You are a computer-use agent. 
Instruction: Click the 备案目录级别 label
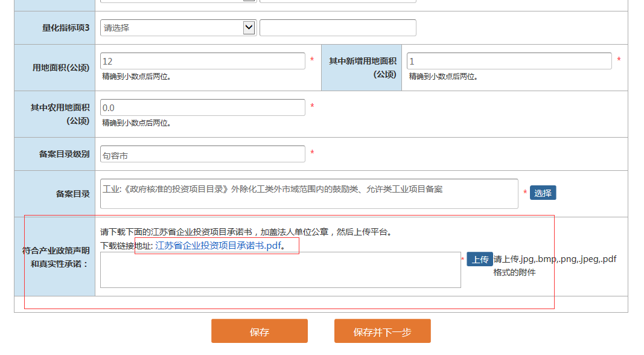click(x=64, y=154)
